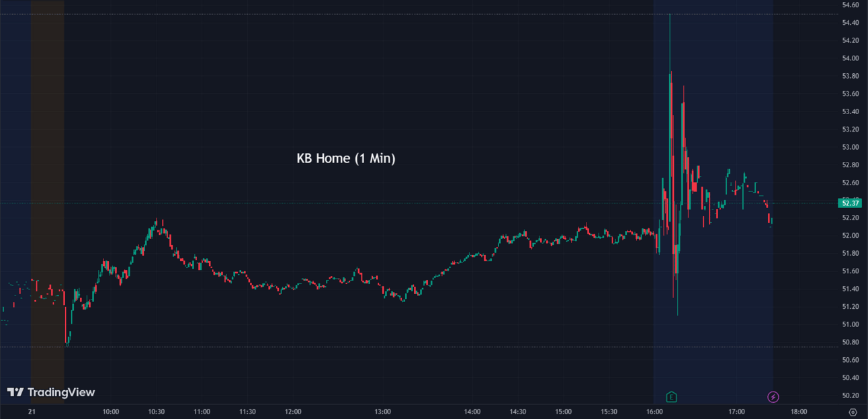
Task: Click the 16:00 time axis label
Action: click(x=655, y=412)
